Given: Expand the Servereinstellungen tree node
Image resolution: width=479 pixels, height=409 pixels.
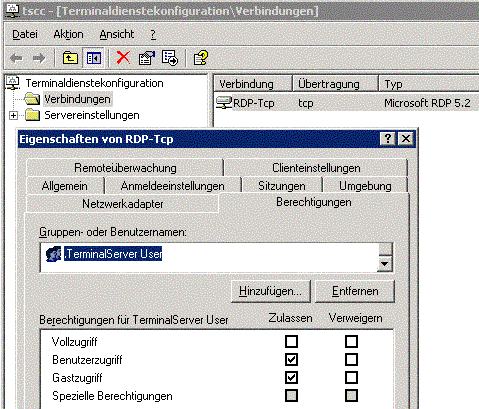Looking at the screenshot, I should (13, 115).
